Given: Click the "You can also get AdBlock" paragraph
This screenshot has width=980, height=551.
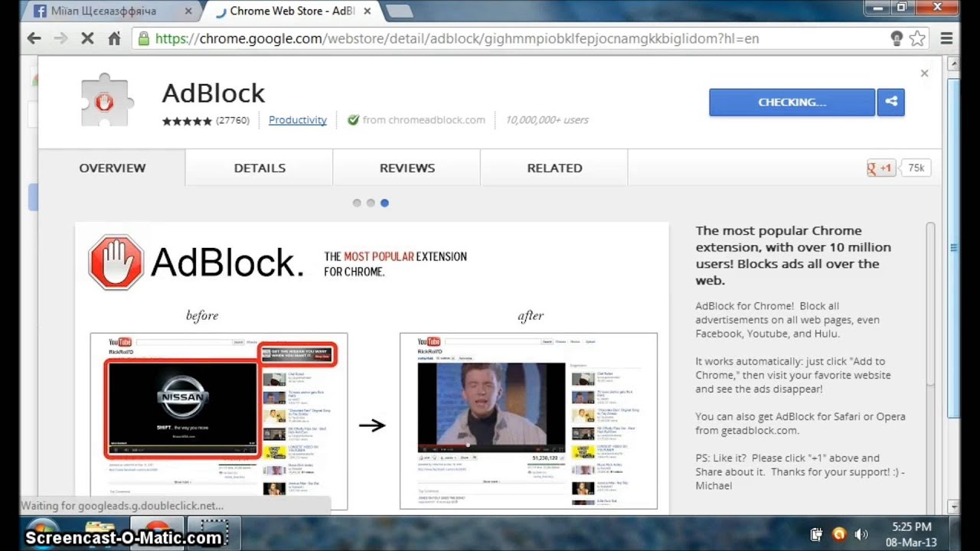Looking at the screenshot, I should tap(800, 423).
